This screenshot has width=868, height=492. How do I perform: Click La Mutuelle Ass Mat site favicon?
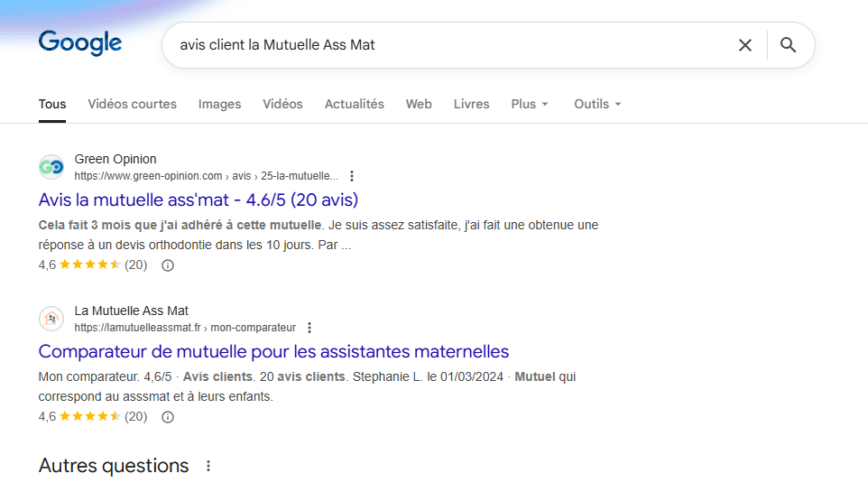51,319
